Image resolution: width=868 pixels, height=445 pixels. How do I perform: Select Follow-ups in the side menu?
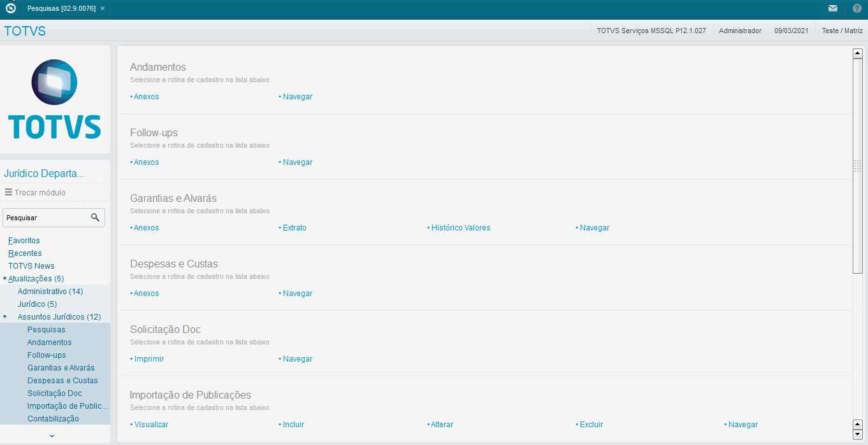[x=47, y=355]
